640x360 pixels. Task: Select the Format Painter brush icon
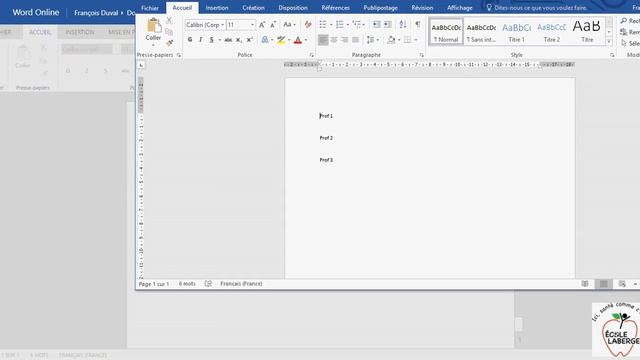tap(169, 42)
